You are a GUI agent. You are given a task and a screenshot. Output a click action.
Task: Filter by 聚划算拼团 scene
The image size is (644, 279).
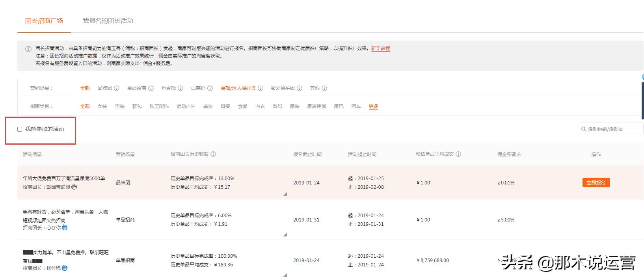(283, 88)
